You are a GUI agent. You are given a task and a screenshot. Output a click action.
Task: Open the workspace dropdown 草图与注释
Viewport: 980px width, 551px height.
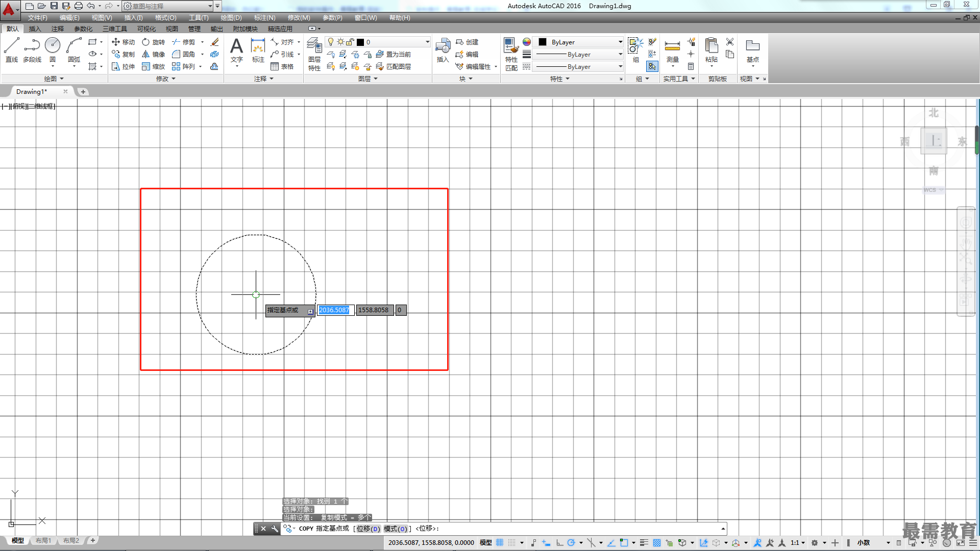point(167,6)
